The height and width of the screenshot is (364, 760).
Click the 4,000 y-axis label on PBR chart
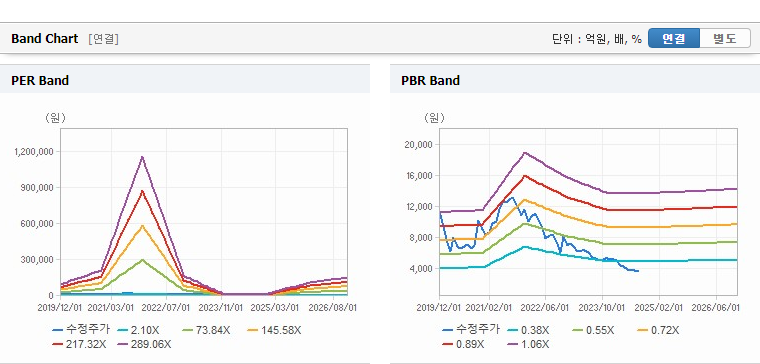pos(421,269)
